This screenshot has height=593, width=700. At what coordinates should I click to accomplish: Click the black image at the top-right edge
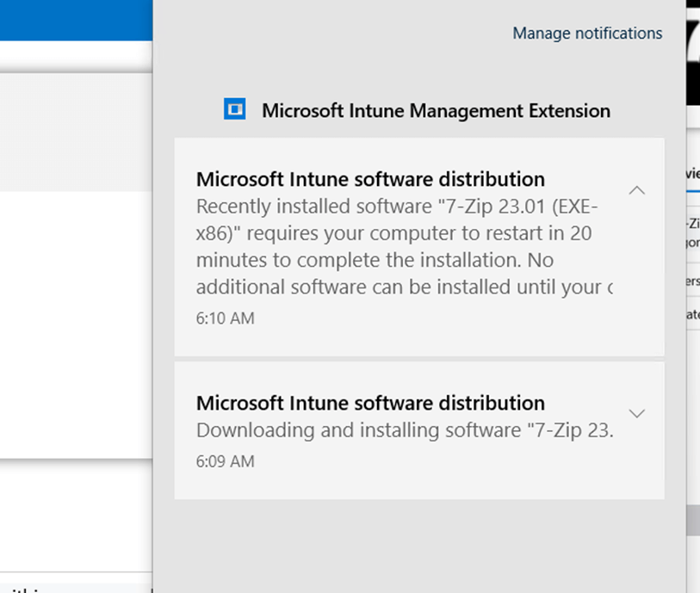coord(693,53)
